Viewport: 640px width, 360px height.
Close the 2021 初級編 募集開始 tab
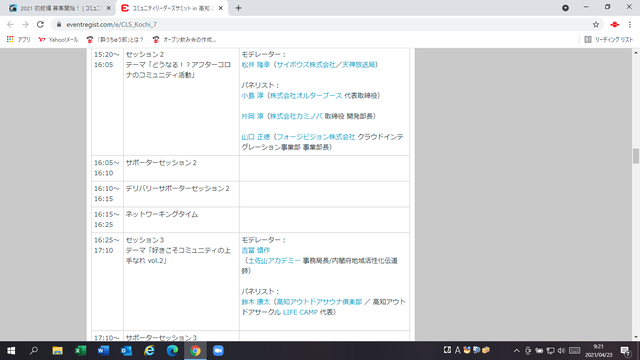point(109,8)
